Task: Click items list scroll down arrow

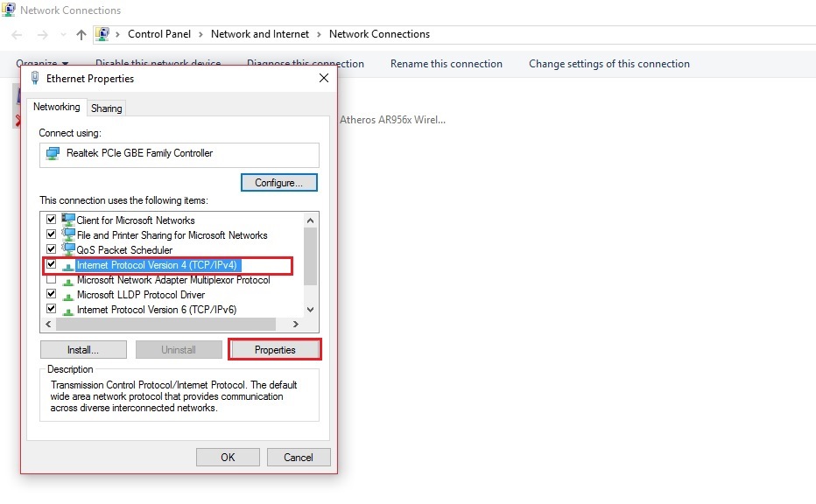Action: pyautogui.click(x=311, y=310)
